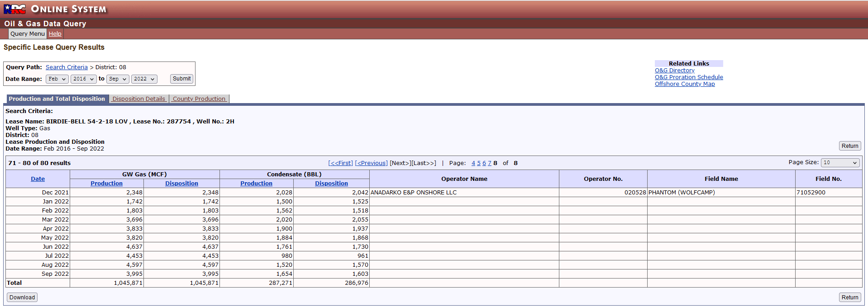Sort by Date column header
The image size is (868, 307).
pyautogui.click(x=38, y=179)
